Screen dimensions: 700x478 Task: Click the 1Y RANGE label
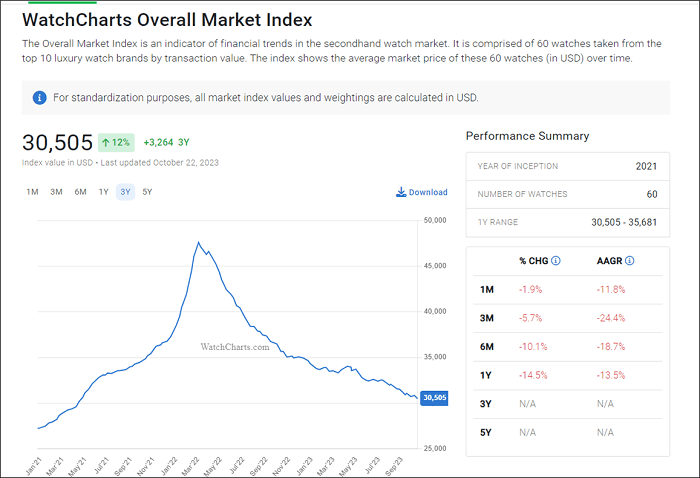(498, 222)
